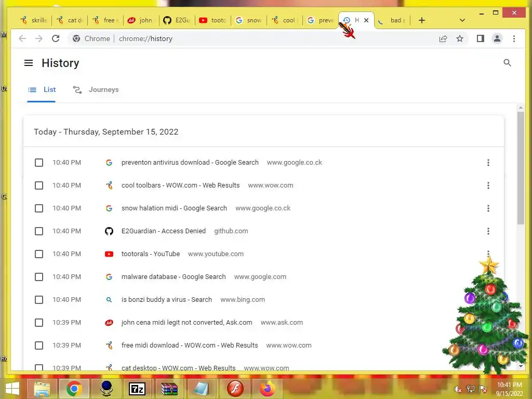This screenshot has height=399, width=532.
Task: Switch to the skrillex browser tab
Action: [34, 20]
